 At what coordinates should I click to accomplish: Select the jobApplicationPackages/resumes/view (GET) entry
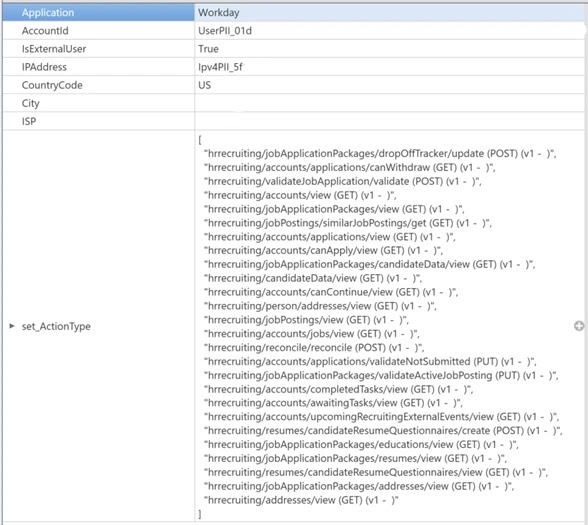356,459
